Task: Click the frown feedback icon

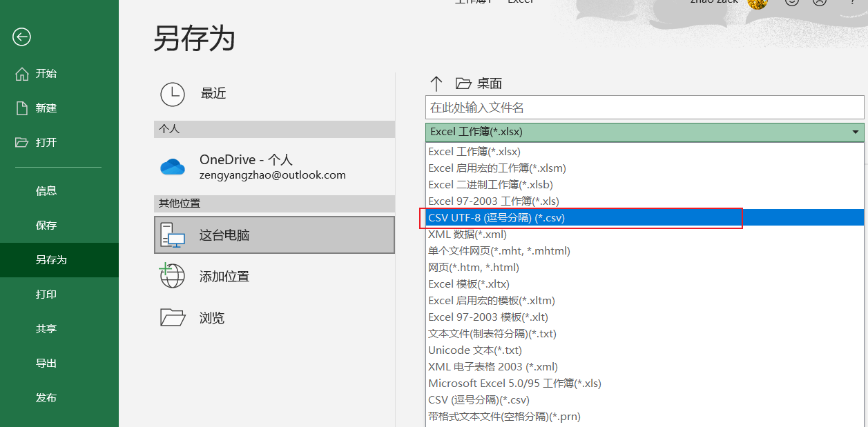Action: tap(820, 3)
